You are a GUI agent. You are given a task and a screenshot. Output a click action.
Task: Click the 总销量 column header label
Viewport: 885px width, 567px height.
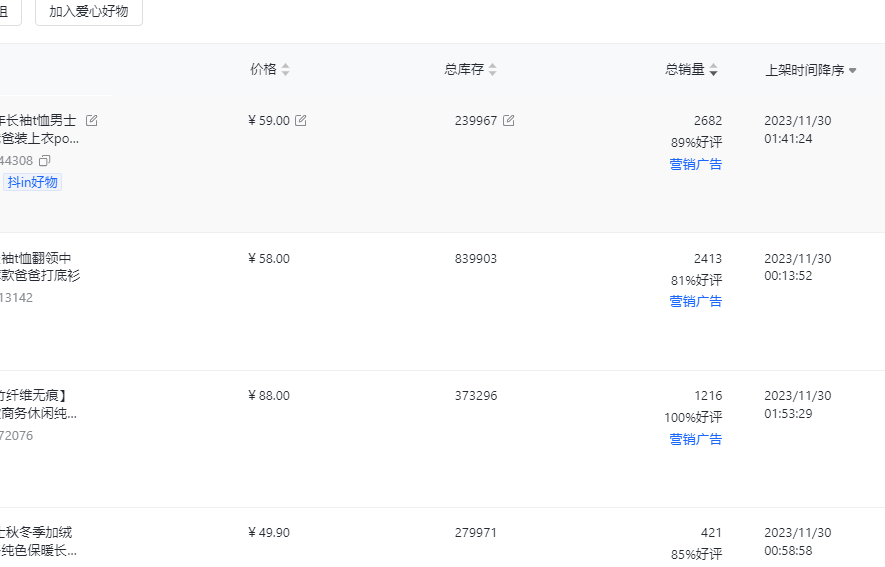point(685,70)
